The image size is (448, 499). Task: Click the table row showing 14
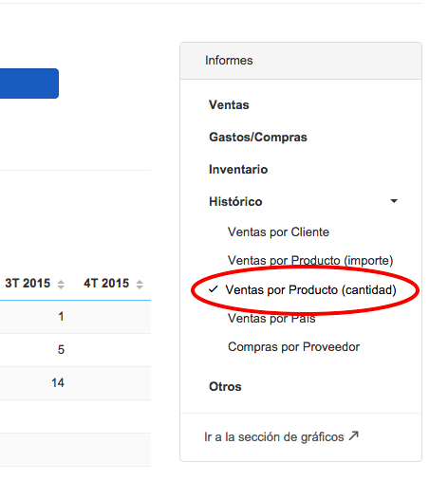[x=75, y=383]
